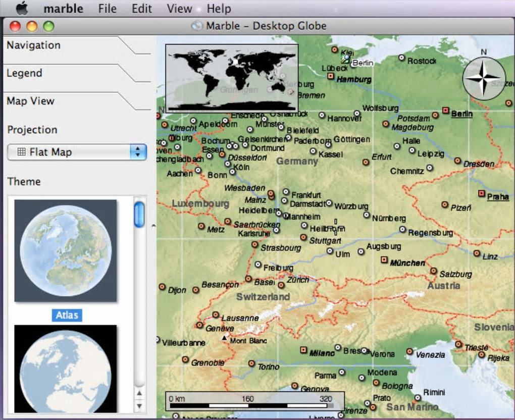Expand the Legend panel tab
Image resolution: width=515 pixels, height=420 pixels.
point(24,73)
